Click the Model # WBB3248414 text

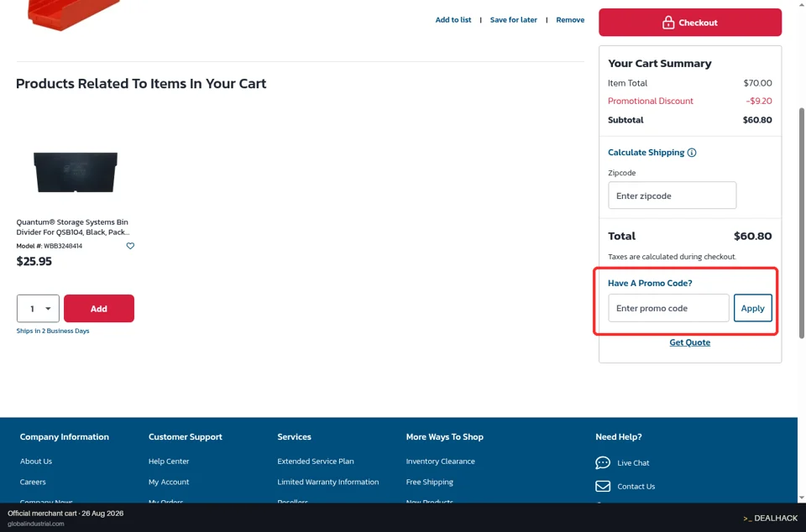(50, 246)
